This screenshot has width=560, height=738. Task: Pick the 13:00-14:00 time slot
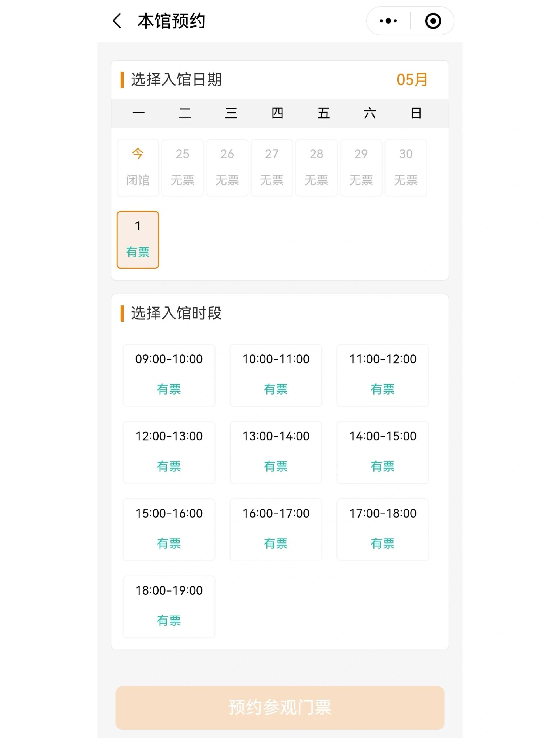(276, 452)
